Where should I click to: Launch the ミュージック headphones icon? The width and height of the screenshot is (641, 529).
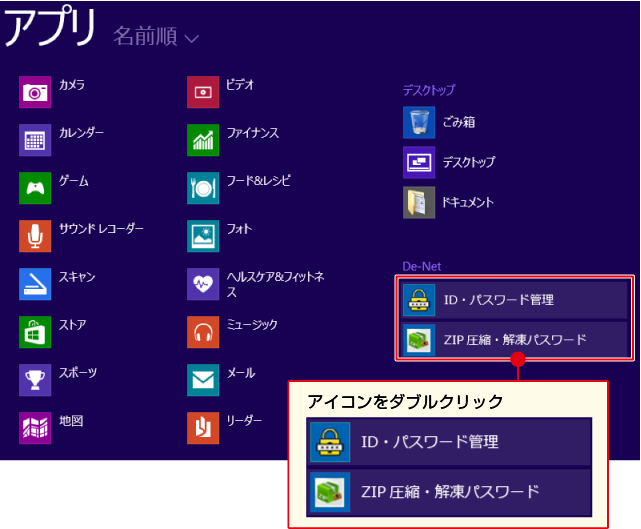[203, 332]
